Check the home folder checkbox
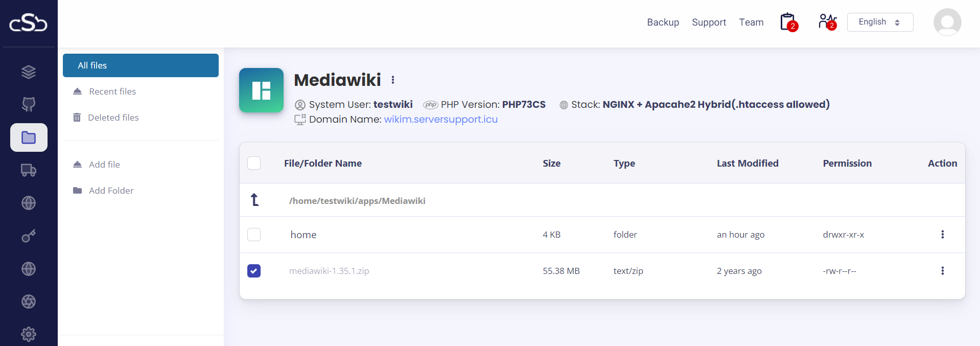Viewport: 980px width, 346px height. (254, 235)
